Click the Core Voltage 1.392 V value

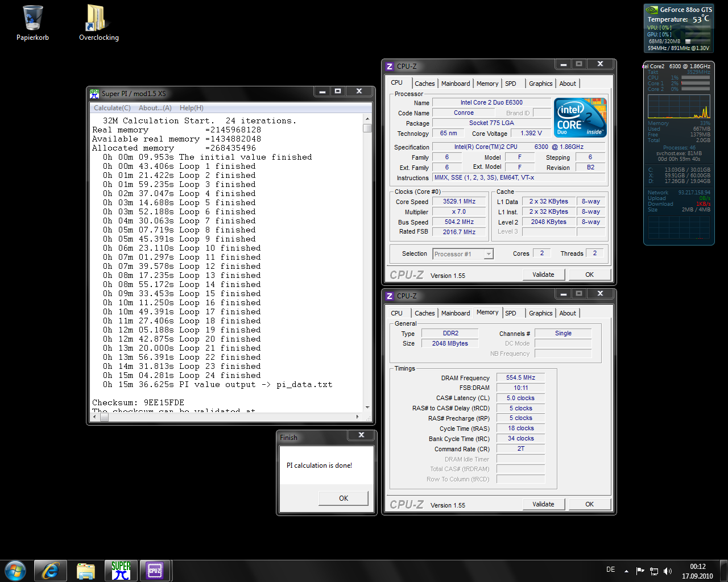click(531, 134)
